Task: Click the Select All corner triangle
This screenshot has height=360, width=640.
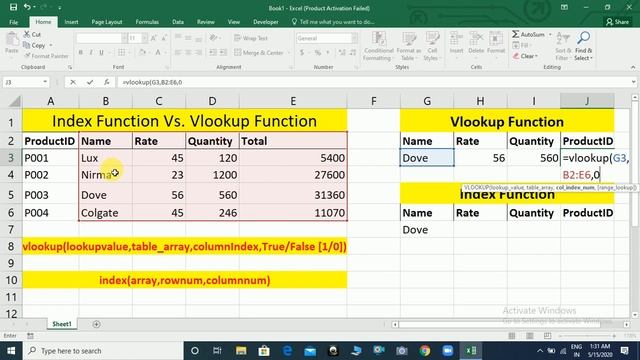Action: click(15, 101)
